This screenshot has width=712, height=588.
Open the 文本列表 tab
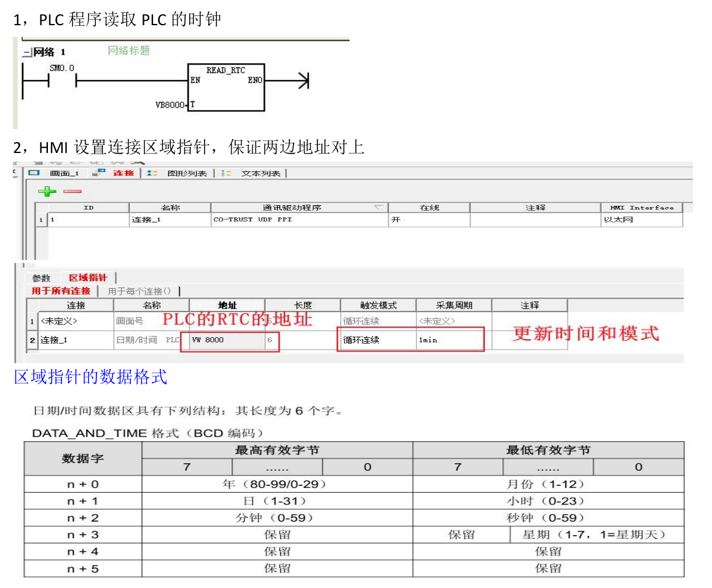(260, 173)
